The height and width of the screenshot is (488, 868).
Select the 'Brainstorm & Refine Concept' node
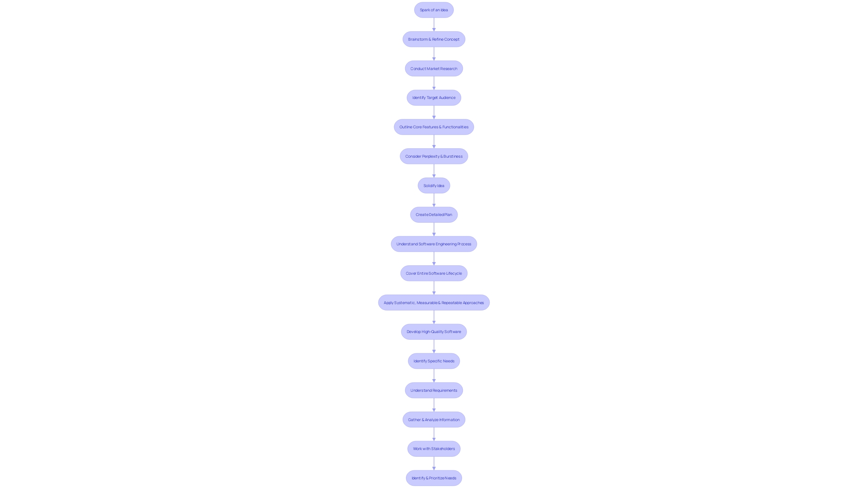click(x=434, y=39)
